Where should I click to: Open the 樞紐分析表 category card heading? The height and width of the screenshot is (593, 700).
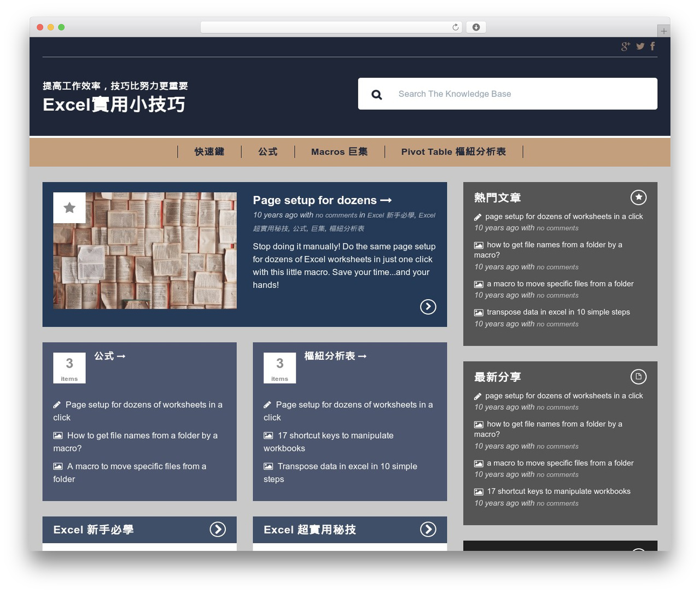point(335,356)
